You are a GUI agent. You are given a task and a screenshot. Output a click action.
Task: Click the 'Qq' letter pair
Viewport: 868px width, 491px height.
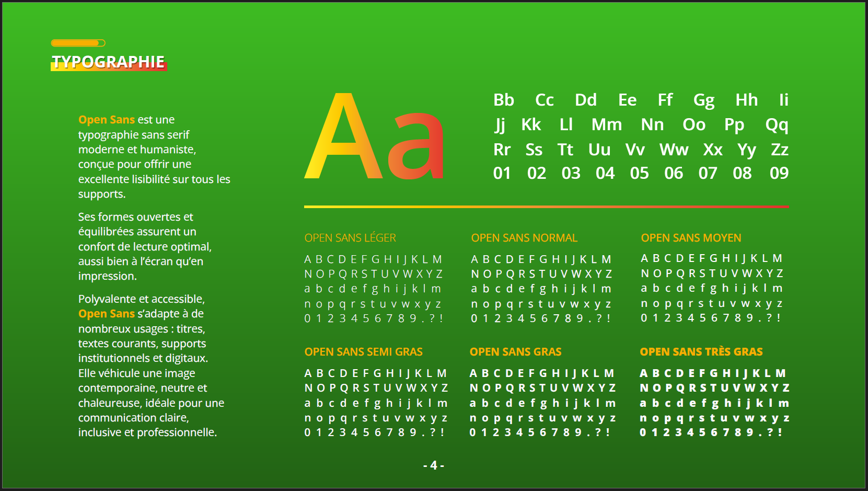777,125
